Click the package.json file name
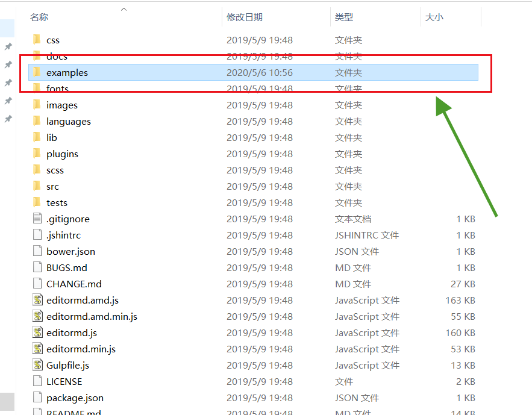 point(75,398)
